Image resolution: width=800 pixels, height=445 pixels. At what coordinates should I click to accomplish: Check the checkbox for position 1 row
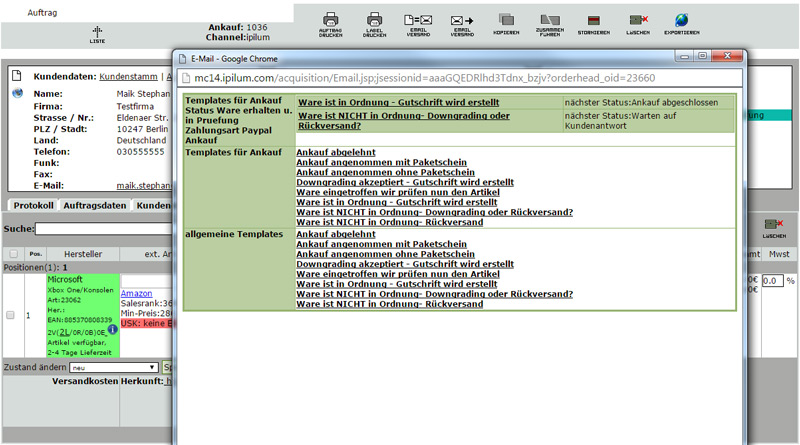(10, 315)
